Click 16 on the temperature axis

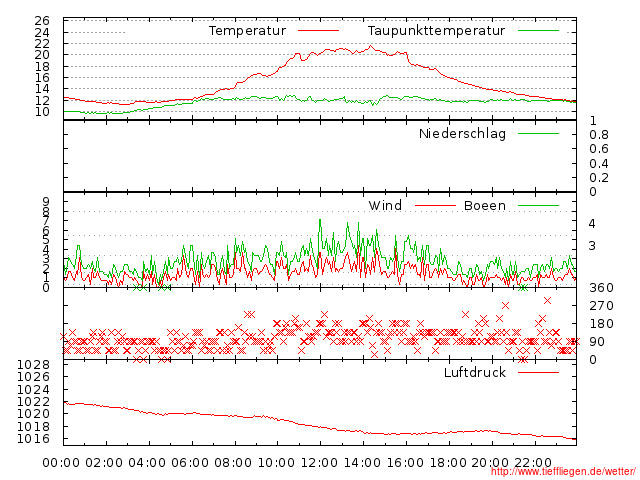[x=42, y=78]
